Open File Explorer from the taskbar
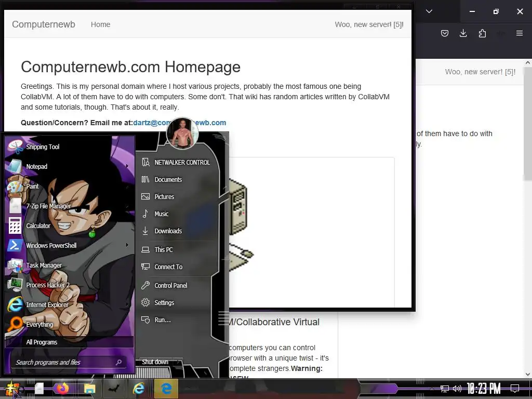Viewport: 532px width, 399px height. pyautogui.click(x=90, y=389)
